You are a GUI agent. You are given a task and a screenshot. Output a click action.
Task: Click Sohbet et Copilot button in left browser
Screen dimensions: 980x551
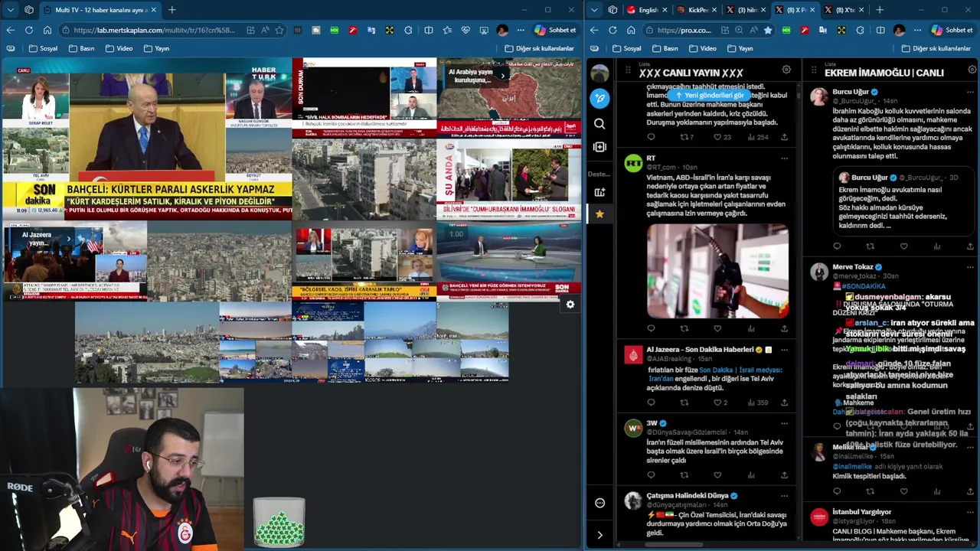point(556,30)
